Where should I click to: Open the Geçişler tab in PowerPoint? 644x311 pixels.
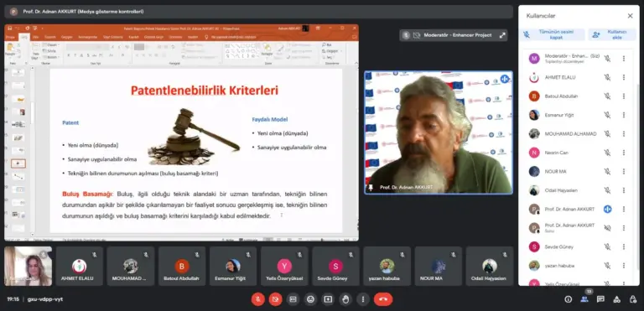(67, 37)
